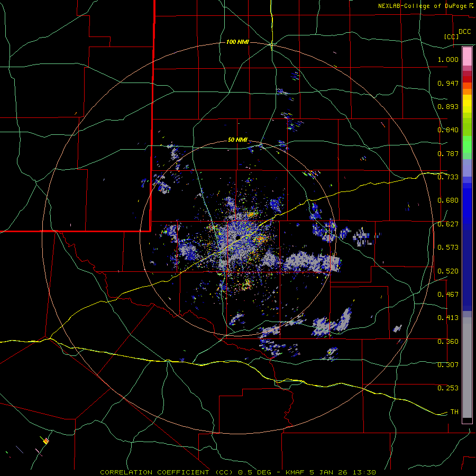Click the DCC label above the color scale
476x476 pixels.
[465, 32]
